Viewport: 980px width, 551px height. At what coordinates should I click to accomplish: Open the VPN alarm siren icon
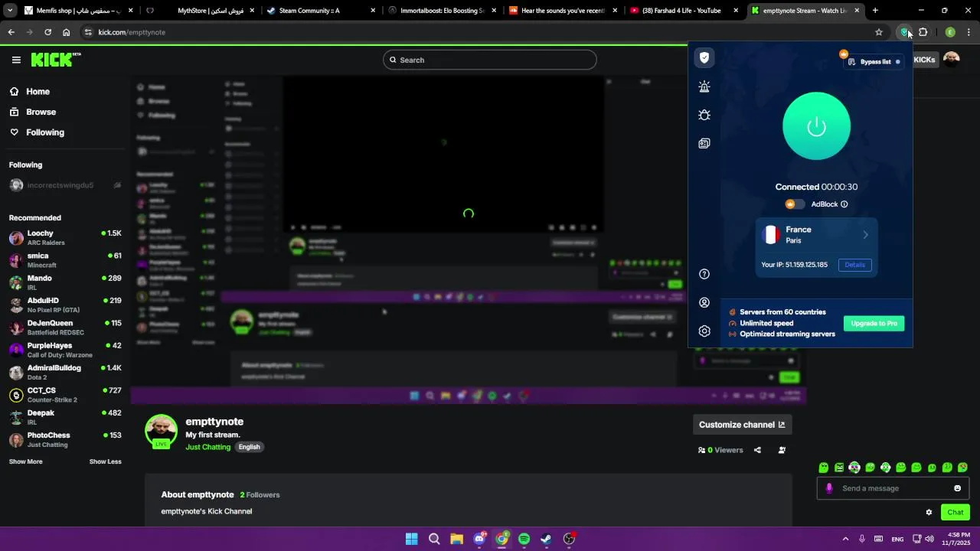tap(704, 86)
